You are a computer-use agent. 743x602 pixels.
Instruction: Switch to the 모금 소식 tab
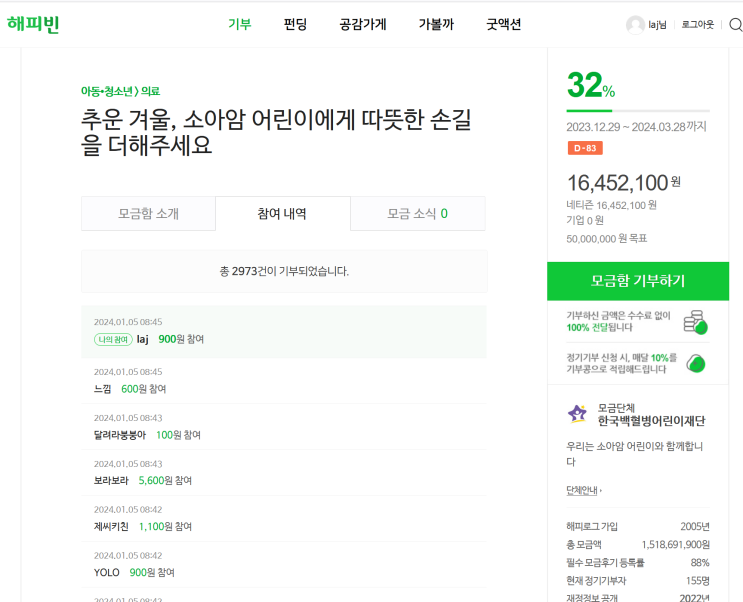point(417,213)
